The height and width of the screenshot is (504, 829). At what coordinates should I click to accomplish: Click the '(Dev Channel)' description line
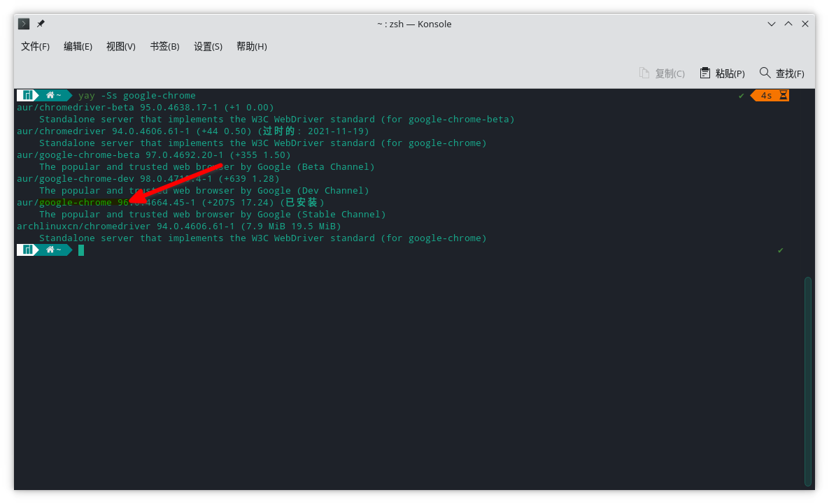coord(204,191)
